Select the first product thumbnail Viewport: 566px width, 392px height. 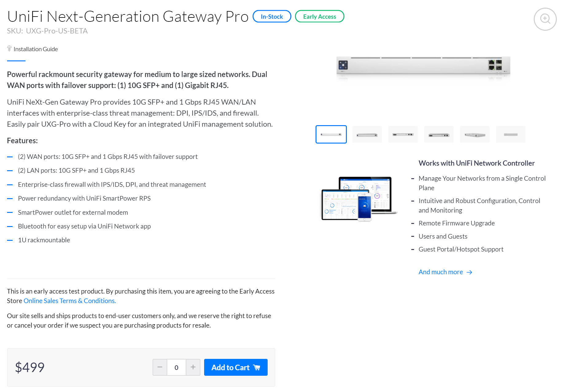coord(331,134)
